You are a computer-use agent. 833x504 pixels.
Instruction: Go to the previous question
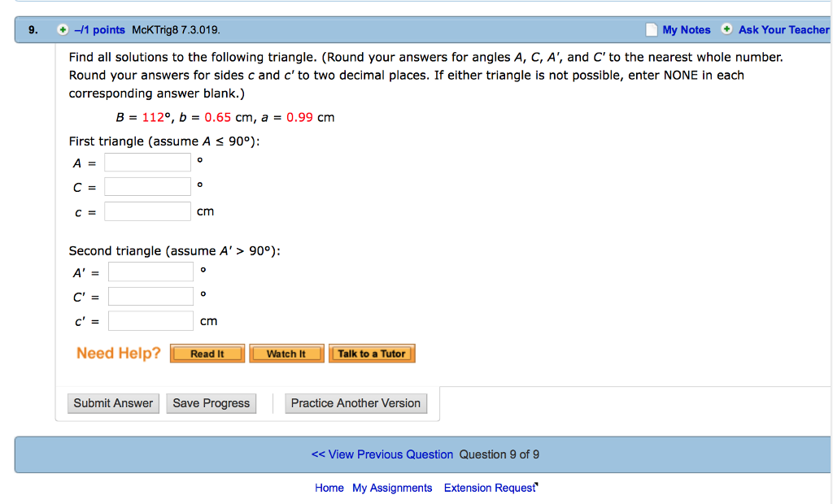coord(382,454)
